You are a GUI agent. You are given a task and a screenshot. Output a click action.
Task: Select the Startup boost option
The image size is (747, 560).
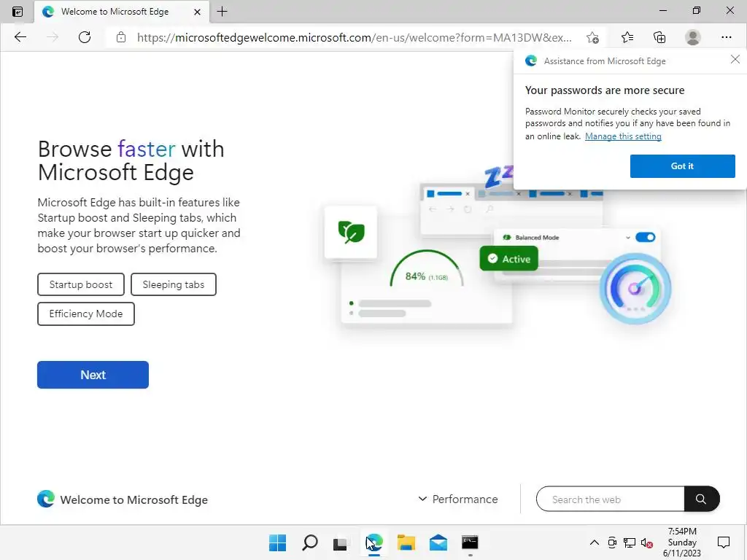click(81, 284)
